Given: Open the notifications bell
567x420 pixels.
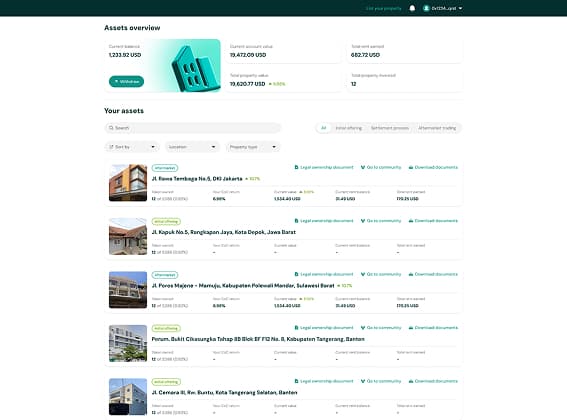Looking at the screenshot, I should coord(412,8).
